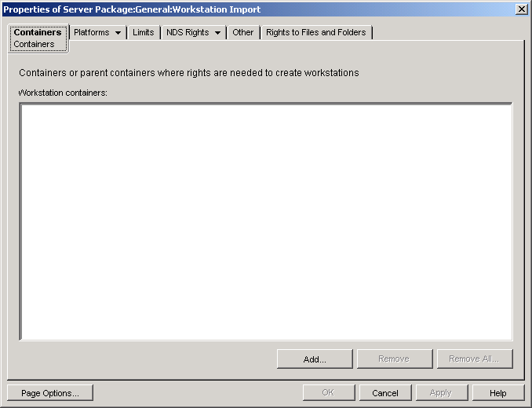Expand the NDS Rights dropdown arrow
Image resolution: width=532 pixels, height=408 pixels.
point(217,33)
